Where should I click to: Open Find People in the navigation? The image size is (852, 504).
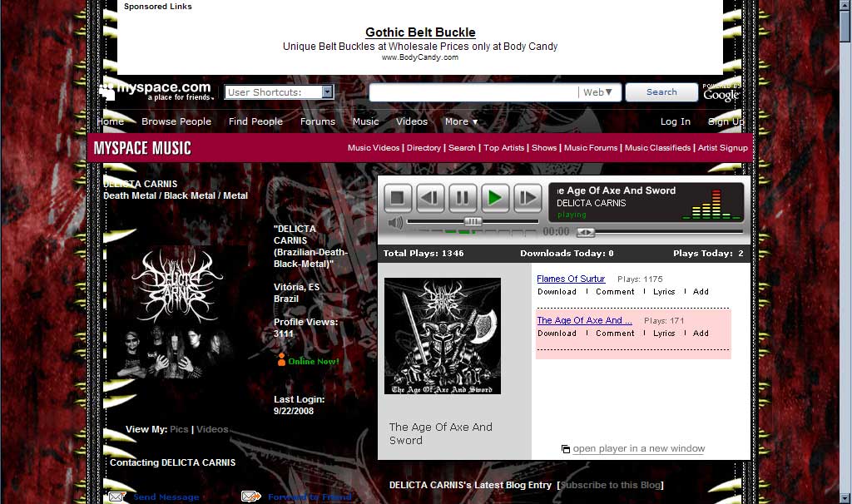(255, 121)
